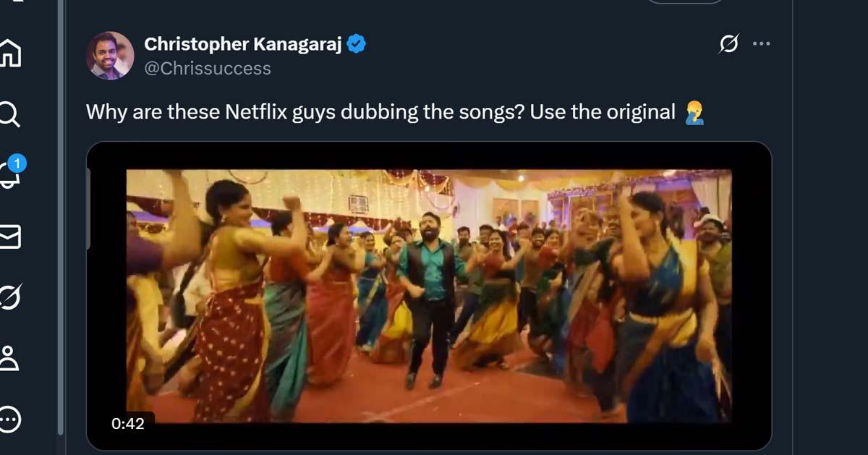
Task: Open the Profile person icon in sidebar
Action: pos(10,357)
